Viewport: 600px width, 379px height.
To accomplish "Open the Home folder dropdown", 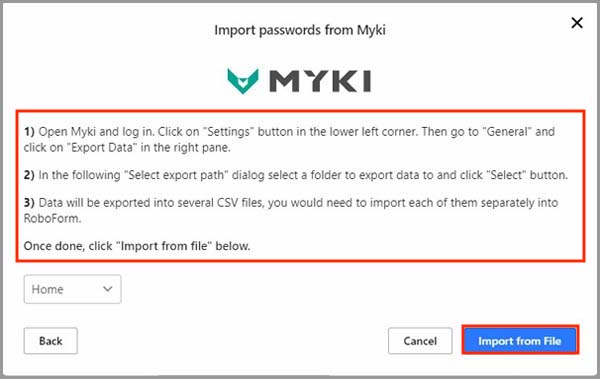I will coord(72,289).
